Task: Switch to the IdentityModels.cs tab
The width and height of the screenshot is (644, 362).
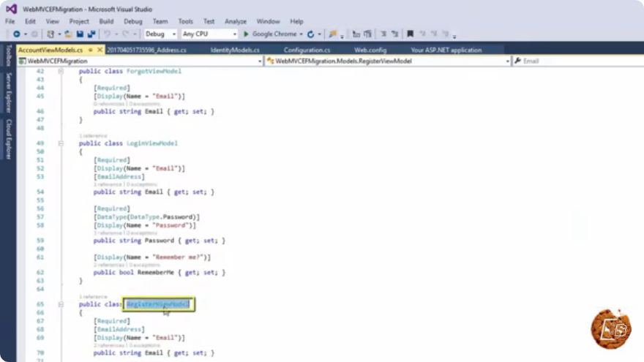Action: pos(235,50)
